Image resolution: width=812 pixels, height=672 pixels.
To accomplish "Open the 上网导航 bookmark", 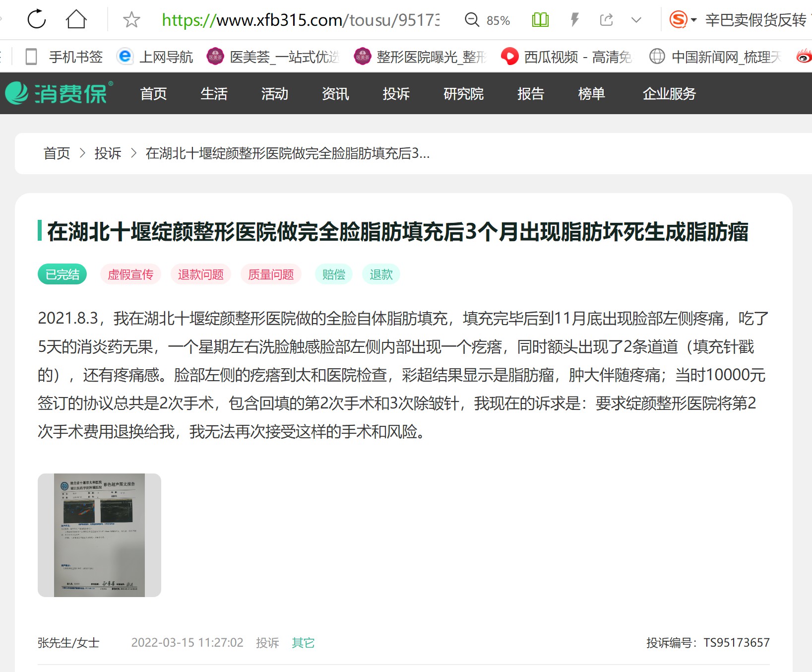I will click(155, 57).
